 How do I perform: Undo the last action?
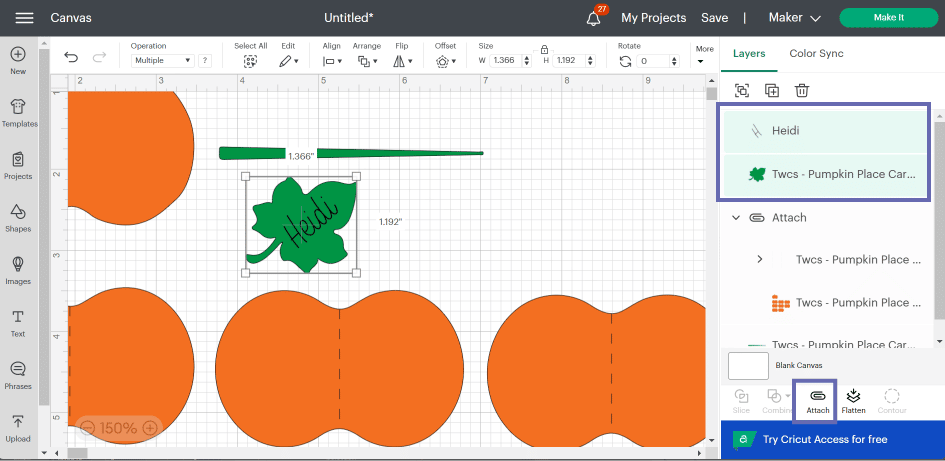pyautogui.click(x=71, y=57)
